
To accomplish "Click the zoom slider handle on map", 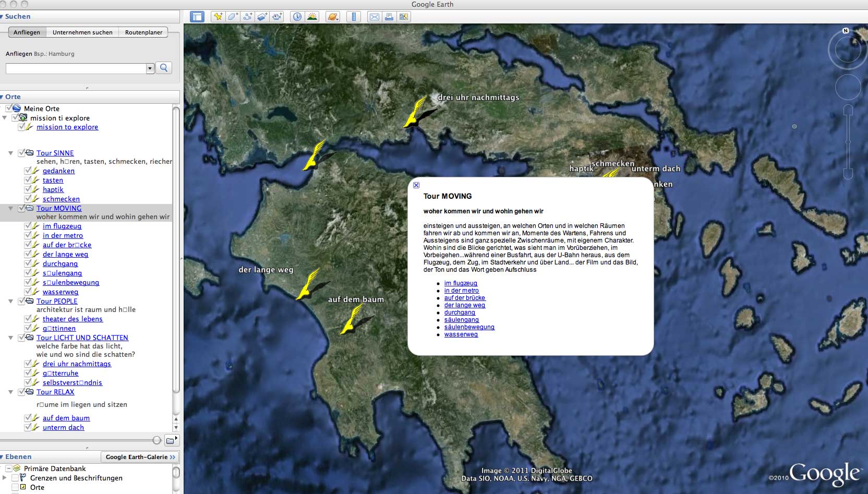I will click(848, 141).
